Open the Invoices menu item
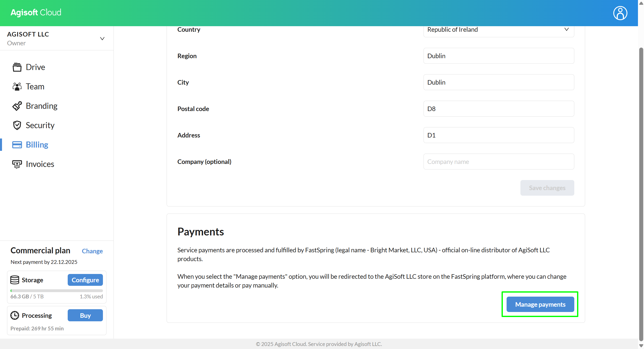 [40, 164]
